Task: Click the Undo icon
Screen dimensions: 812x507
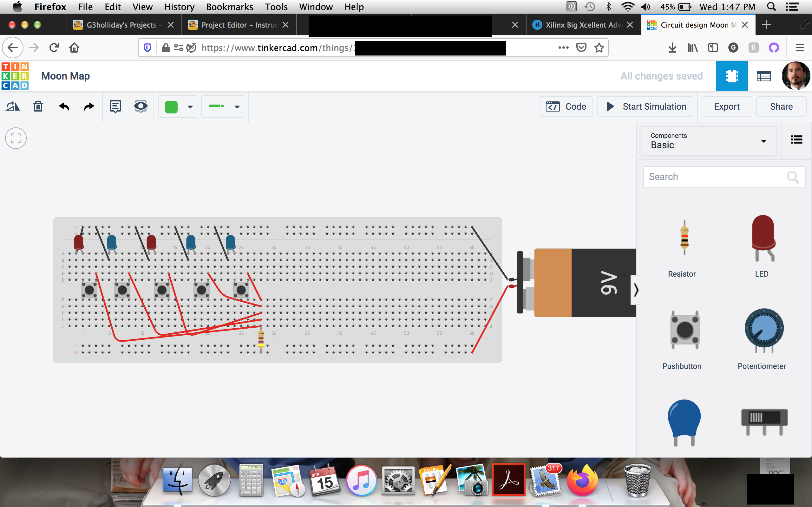Action: 63,106
